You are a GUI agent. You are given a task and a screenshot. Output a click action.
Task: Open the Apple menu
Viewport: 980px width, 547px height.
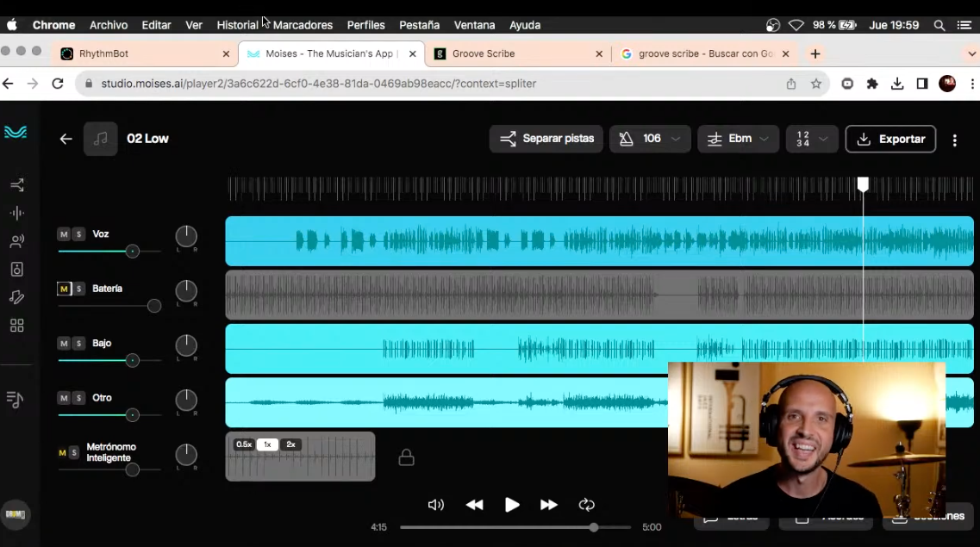12,25
